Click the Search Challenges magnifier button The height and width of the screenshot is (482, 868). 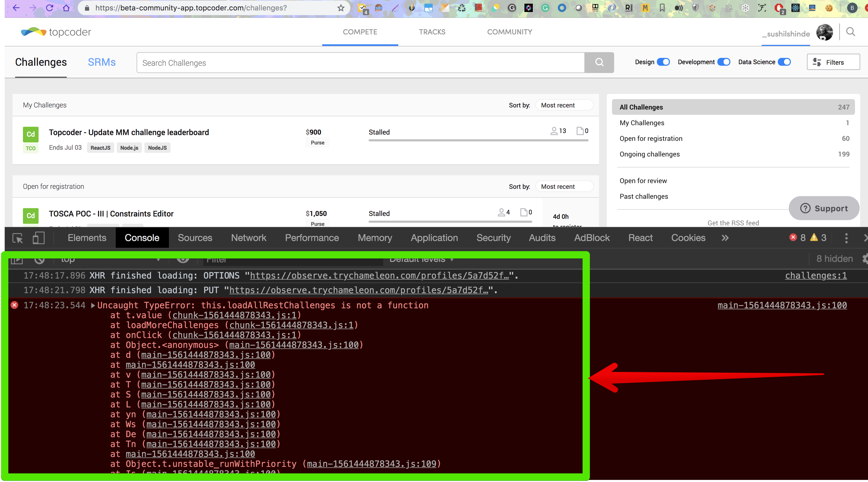[x=599, y=62]
